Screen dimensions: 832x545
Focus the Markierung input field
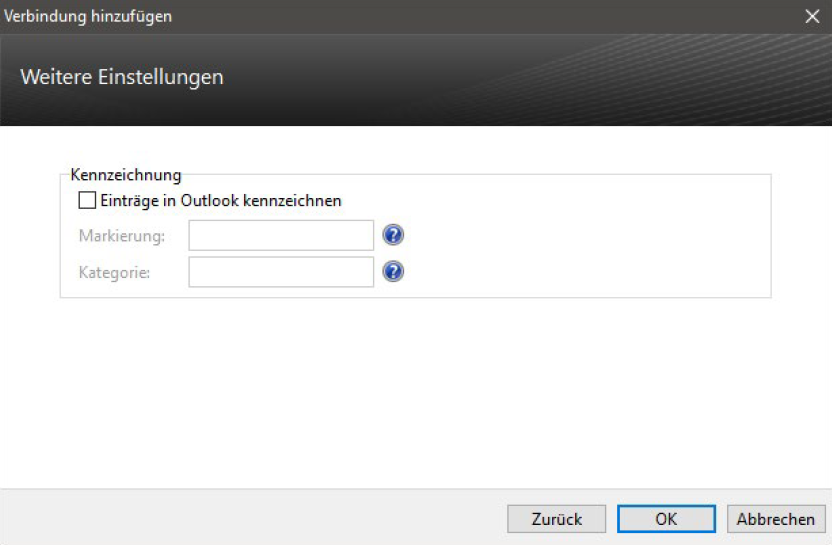[281, 235]
